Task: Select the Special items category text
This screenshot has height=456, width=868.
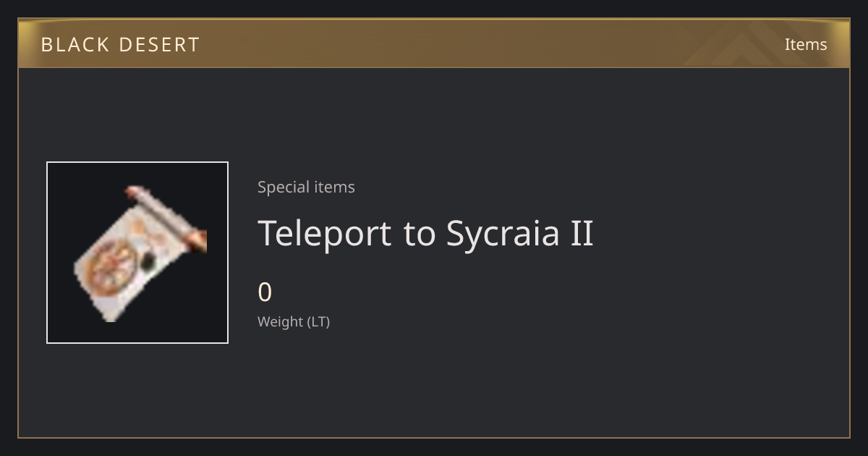Action: (x=306, y=187)
